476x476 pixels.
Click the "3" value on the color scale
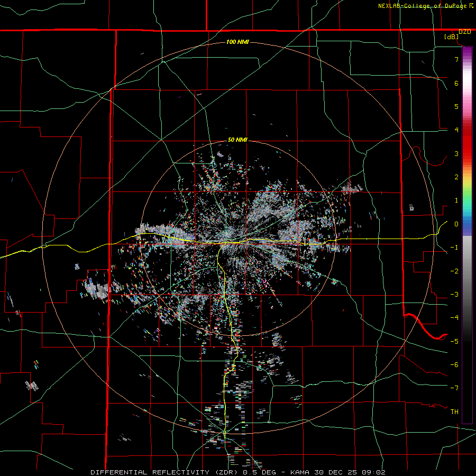coord(456,153)
